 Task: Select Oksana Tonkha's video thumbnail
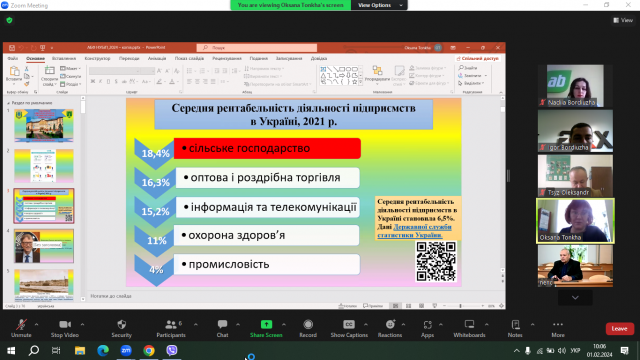click(575, 221)
